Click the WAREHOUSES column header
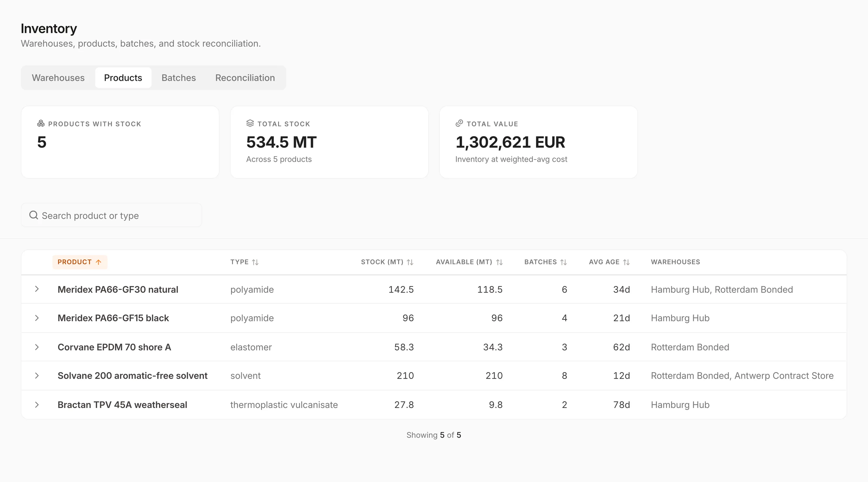This screenshot has width=868, height=482. point(675,262)
